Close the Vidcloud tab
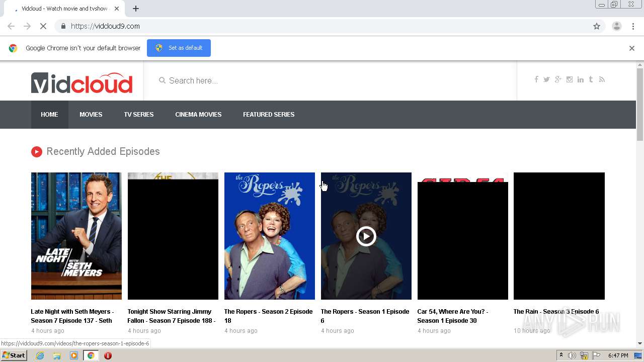Image resolution: width=644 pixels, height=362 pixels. point(117,9)
